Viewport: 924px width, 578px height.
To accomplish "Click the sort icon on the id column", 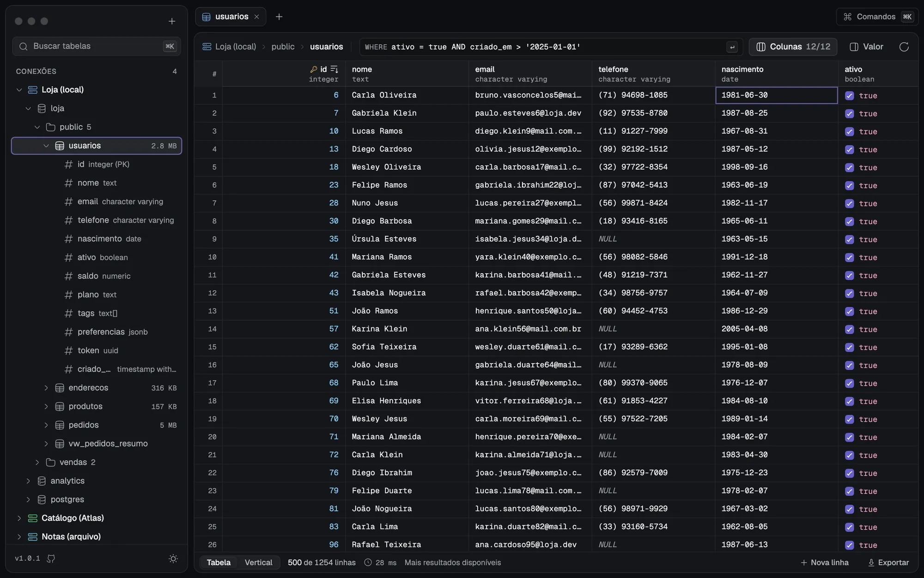I will click(x=334, y=69).
